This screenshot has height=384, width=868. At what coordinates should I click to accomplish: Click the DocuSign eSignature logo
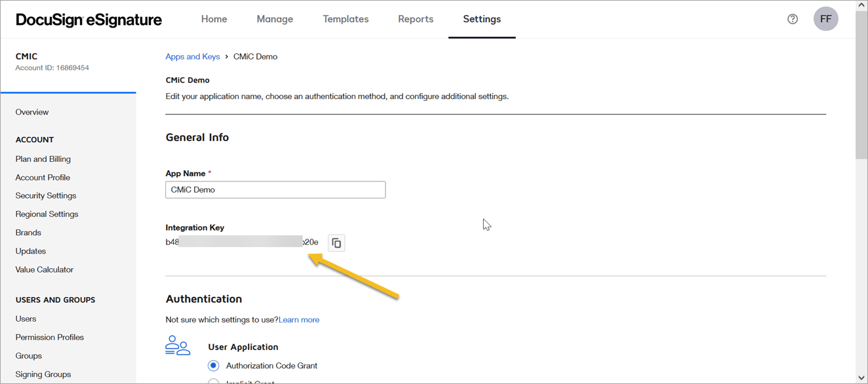[89, 20]
